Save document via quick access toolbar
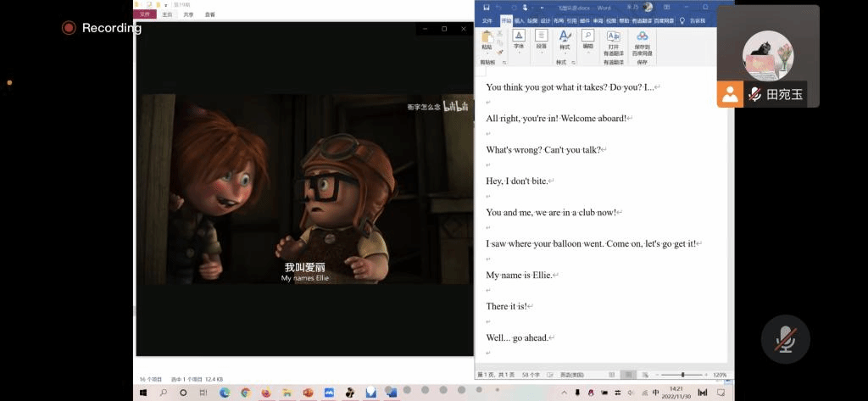The image size is (868, 401). point(486,8)
